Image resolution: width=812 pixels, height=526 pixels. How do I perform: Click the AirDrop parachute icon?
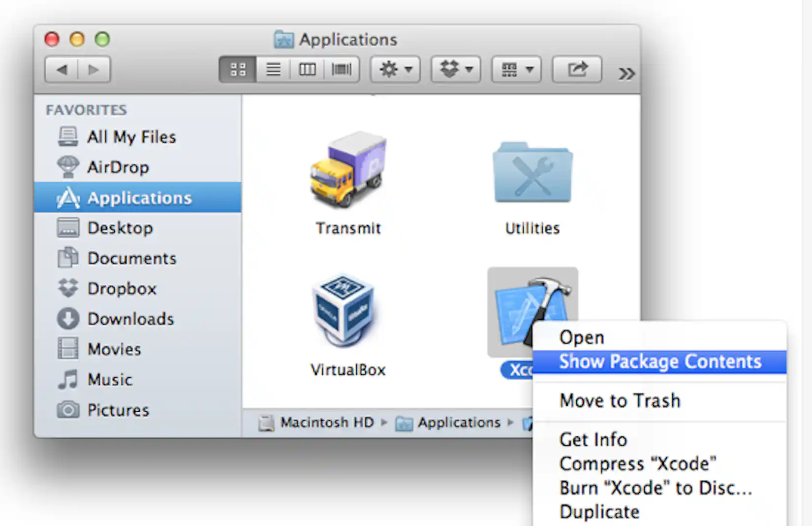pyautogui.click(x=68, y=167)
